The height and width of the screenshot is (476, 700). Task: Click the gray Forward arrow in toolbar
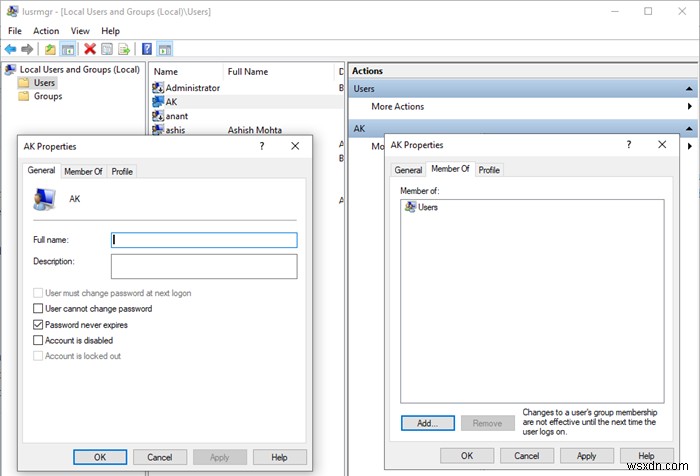click(27, 49)
